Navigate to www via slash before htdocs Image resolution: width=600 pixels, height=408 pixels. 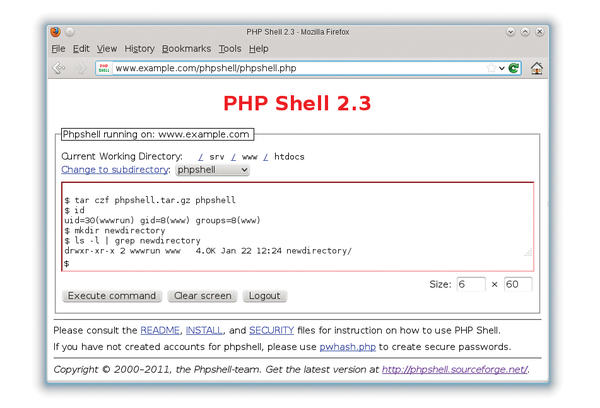[x=266, y=157]
